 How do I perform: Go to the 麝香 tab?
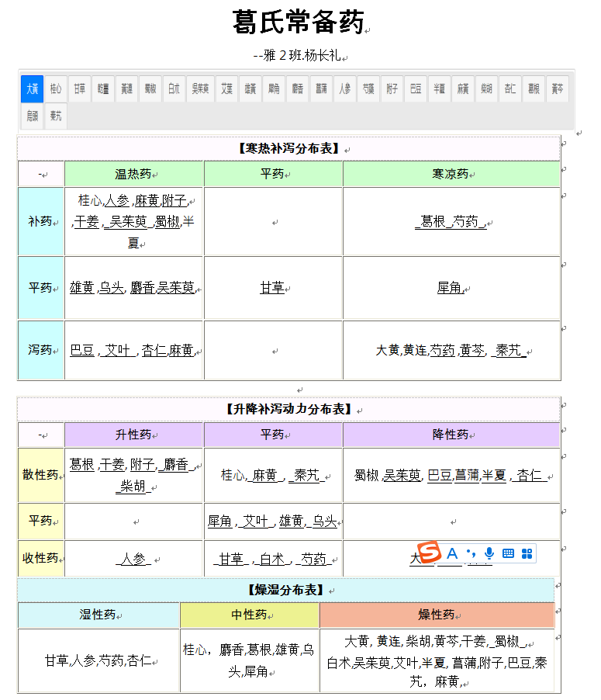[x=298, y=88]
